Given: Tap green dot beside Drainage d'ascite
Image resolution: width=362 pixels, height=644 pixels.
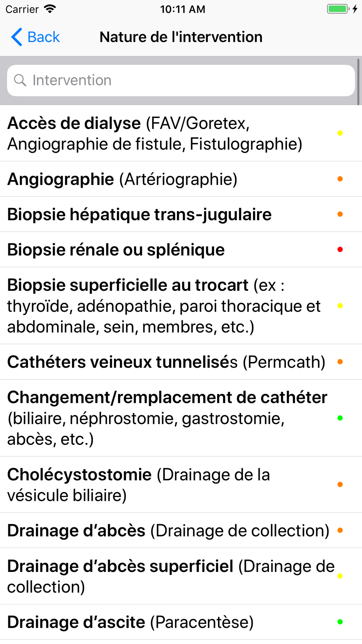Looking at the screenshot, I should pyautogui.click(x=340, y=622).
